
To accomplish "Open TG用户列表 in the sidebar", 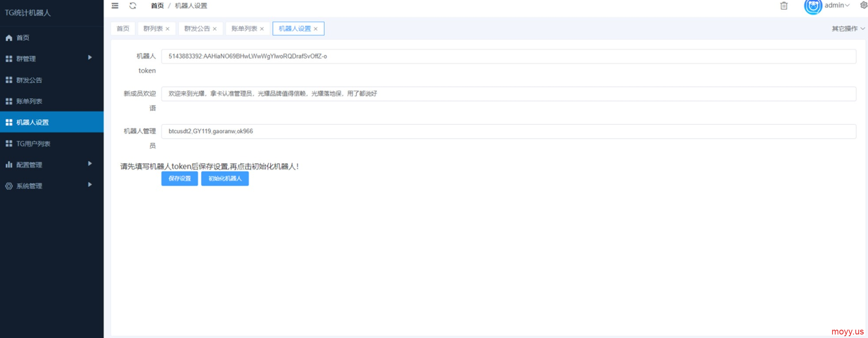I will [33, 143].
